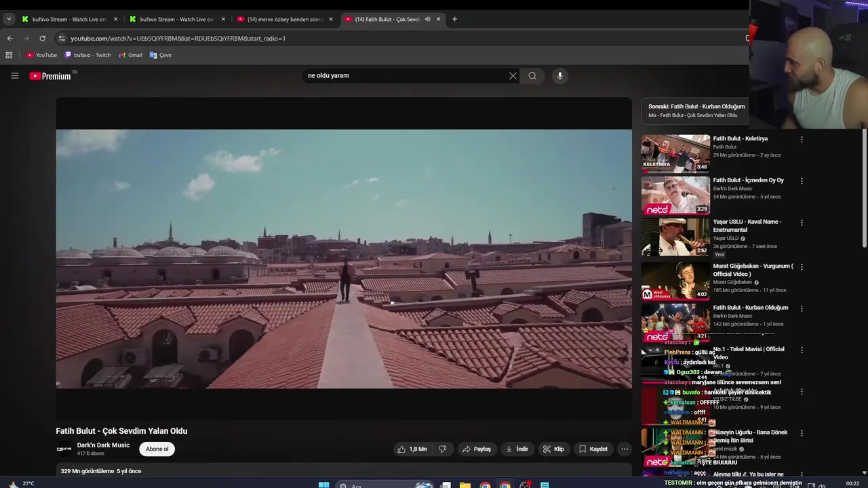Open three-dot menu for Kaval Name - Enstrumantal

pos(802,222)
